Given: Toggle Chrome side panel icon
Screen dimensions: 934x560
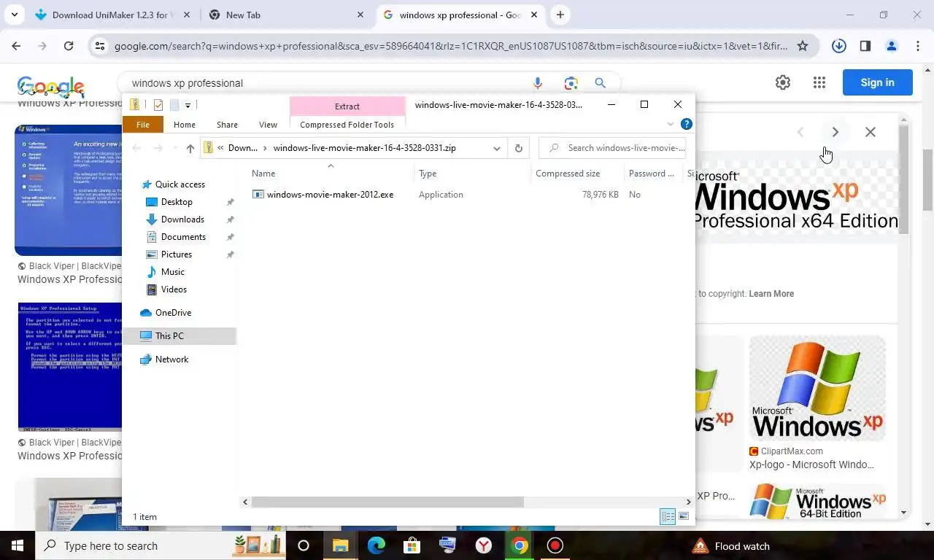Looking at the screenshot, I should coord(865,46).
